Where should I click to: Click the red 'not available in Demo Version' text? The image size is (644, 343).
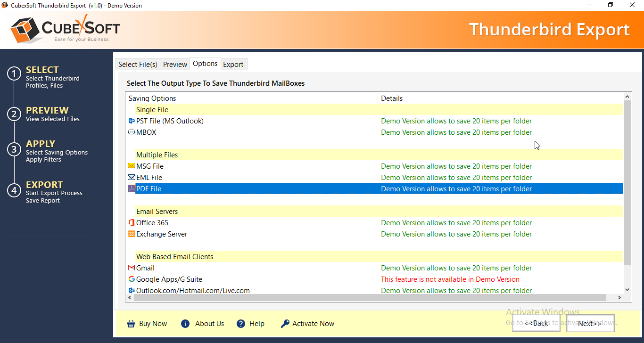tap(450, 279)
